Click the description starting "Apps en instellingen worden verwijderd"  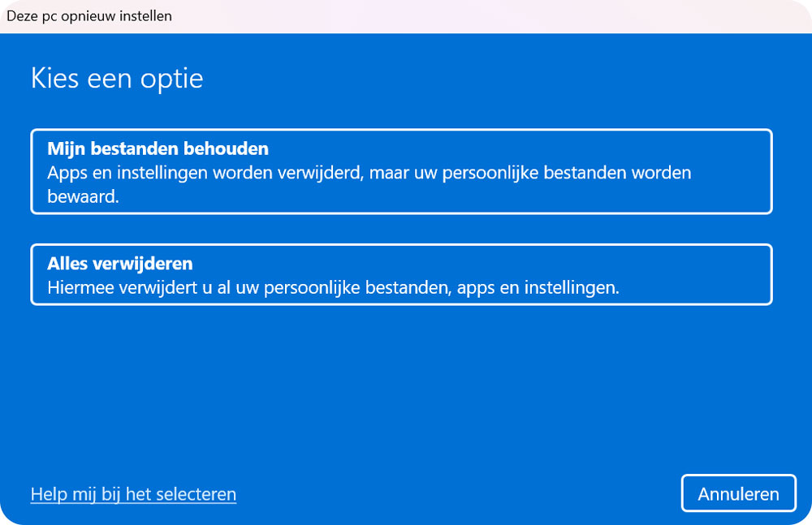369,174
